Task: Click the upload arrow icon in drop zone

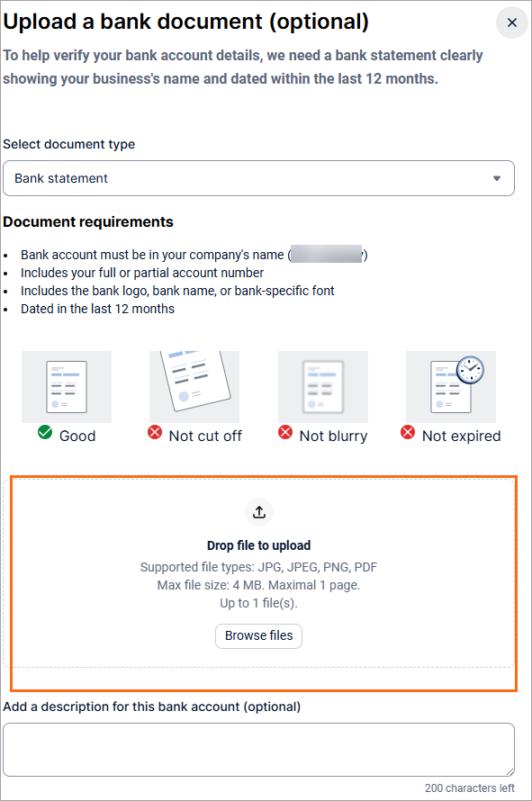Action: (259, 512)
